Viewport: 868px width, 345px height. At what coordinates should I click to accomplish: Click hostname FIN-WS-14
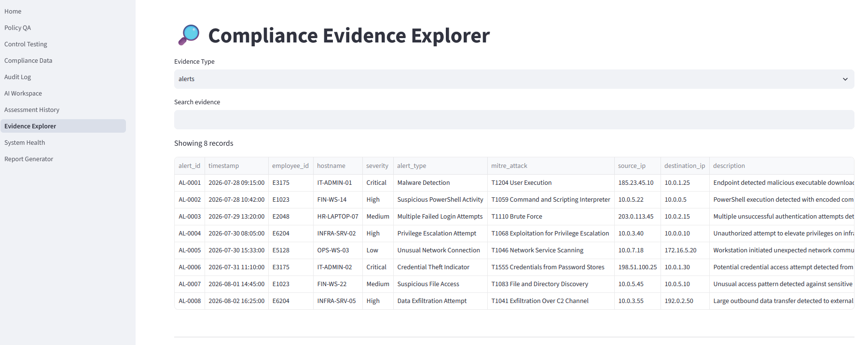(x=338, y=200)
